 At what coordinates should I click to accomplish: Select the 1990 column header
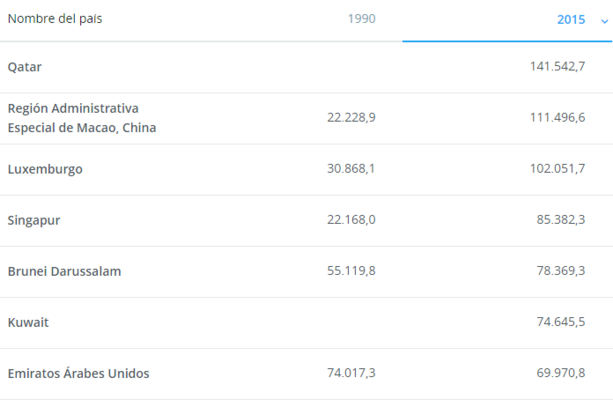click(361, 19)
